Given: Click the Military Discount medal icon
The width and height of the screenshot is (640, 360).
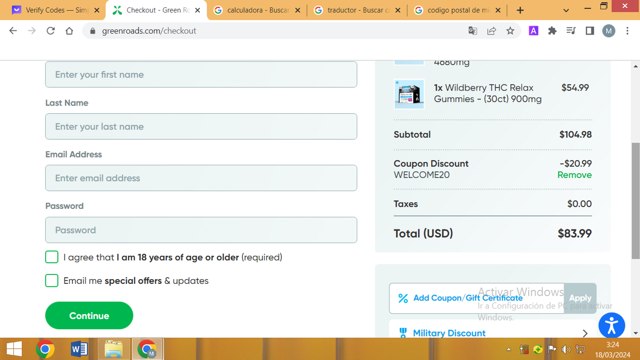Looking at the screenshot, I should [403, 333].
